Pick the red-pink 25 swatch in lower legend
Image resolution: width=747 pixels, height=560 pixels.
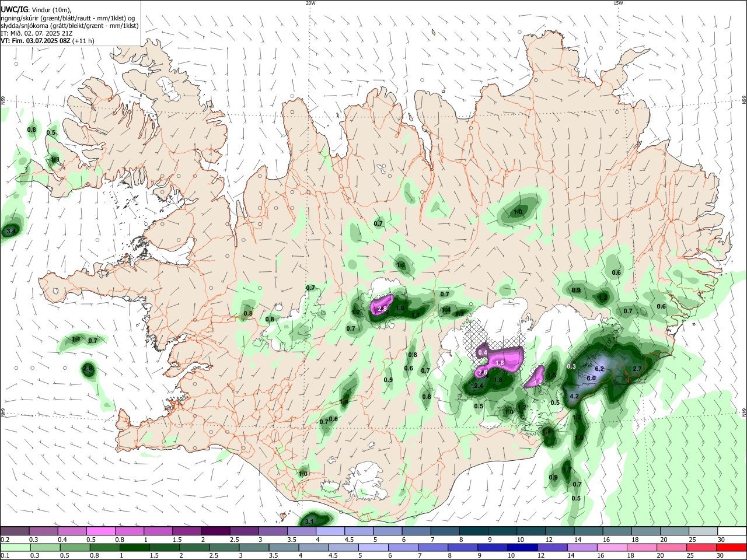[701, 547]
